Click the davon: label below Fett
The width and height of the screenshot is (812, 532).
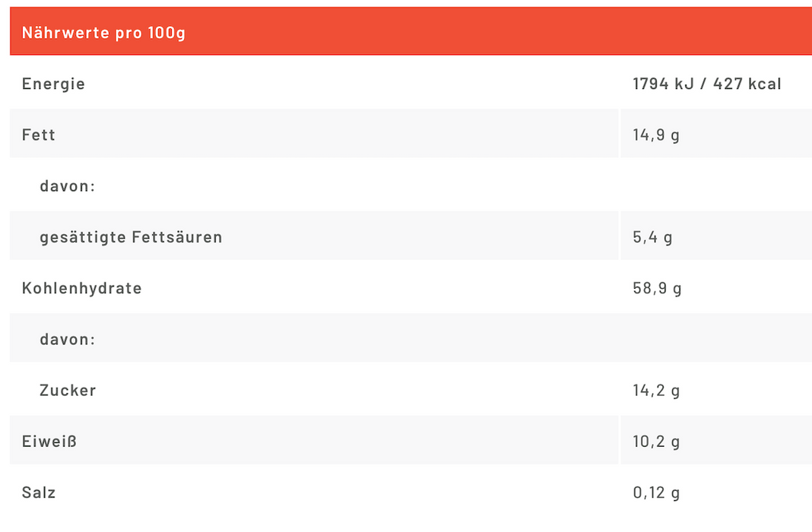(x=68, y=186)
